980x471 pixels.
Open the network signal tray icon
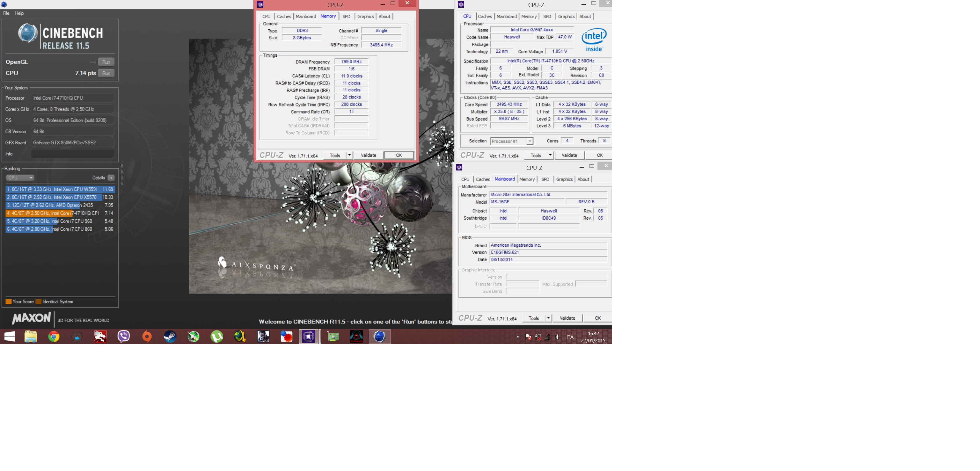click(x=547, y=337)
